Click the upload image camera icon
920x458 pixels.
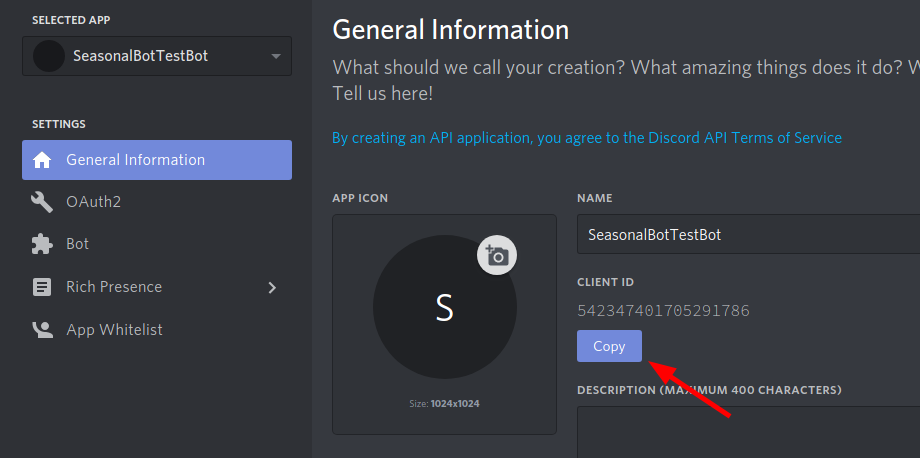(x=497, y=255)
